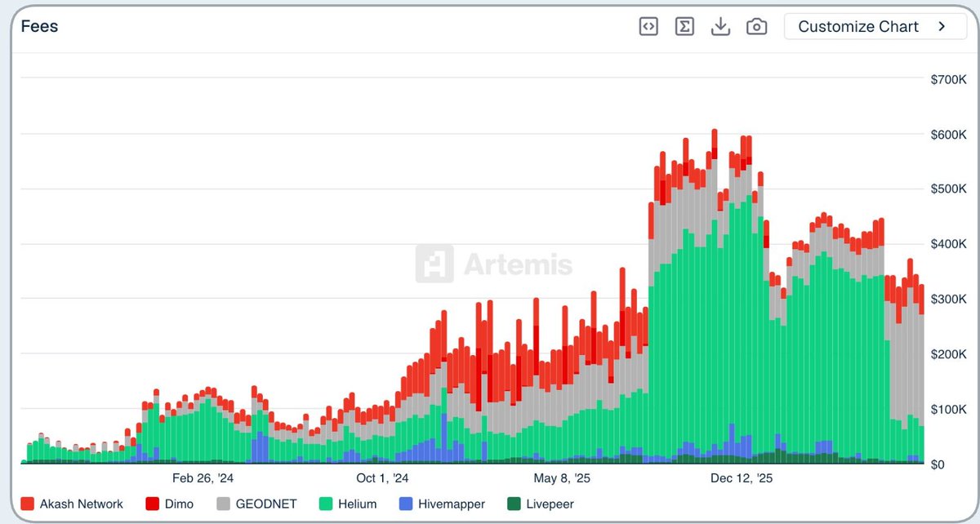Click the Feb 26, '24 date label
This screenshot has width=980, height=524.
202,478
